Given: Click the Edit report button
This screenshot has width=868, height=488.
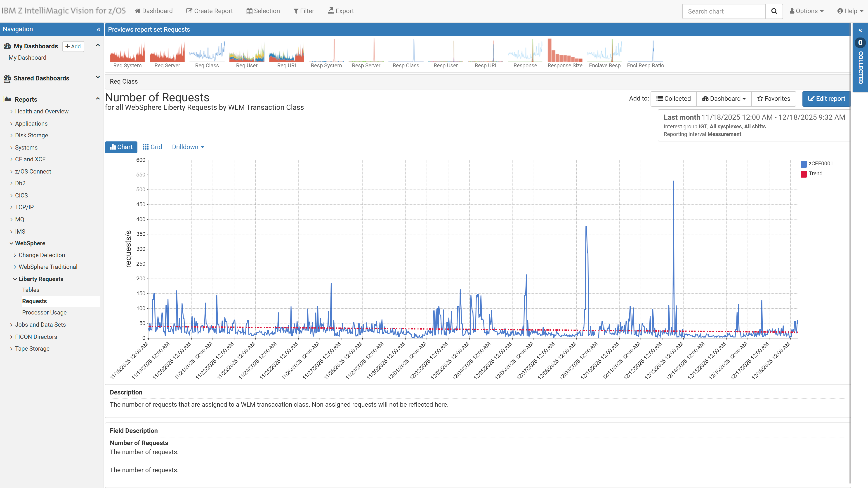Looking at the screenshot, I should coord(826,99).
